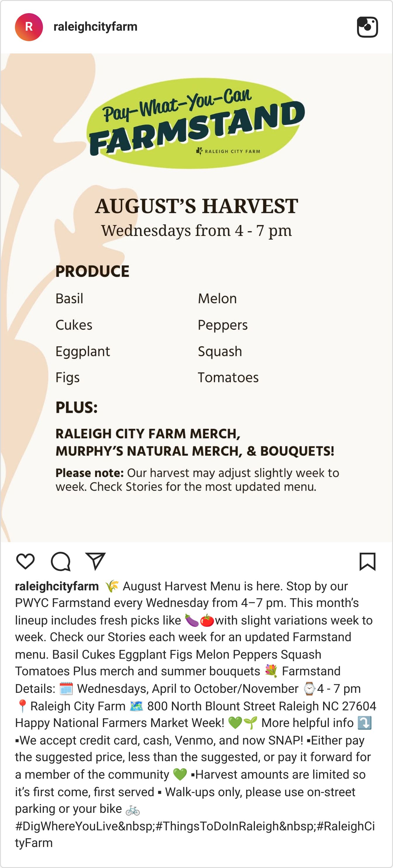Open the #RaleighCityFarm hashtag
393x868 pixels.
pos(195,834)
